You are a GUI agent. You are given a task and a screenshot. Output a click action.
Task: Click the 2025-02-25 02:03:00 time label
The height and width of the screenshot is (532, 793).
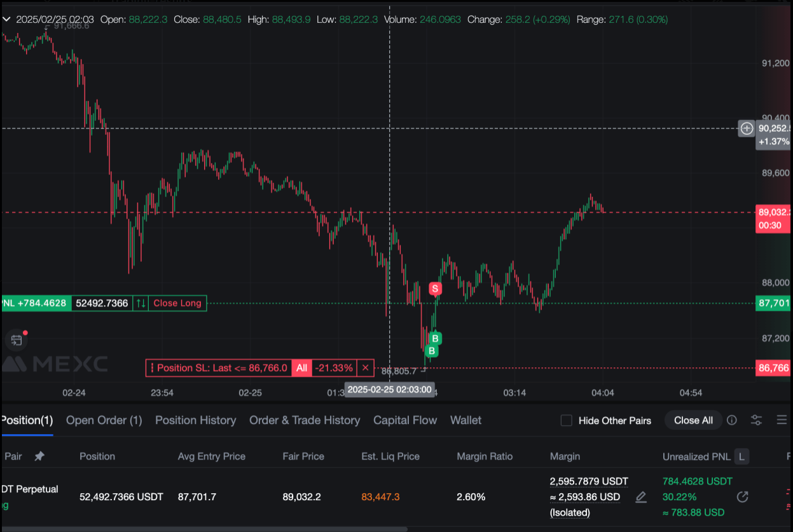point(390,390)
